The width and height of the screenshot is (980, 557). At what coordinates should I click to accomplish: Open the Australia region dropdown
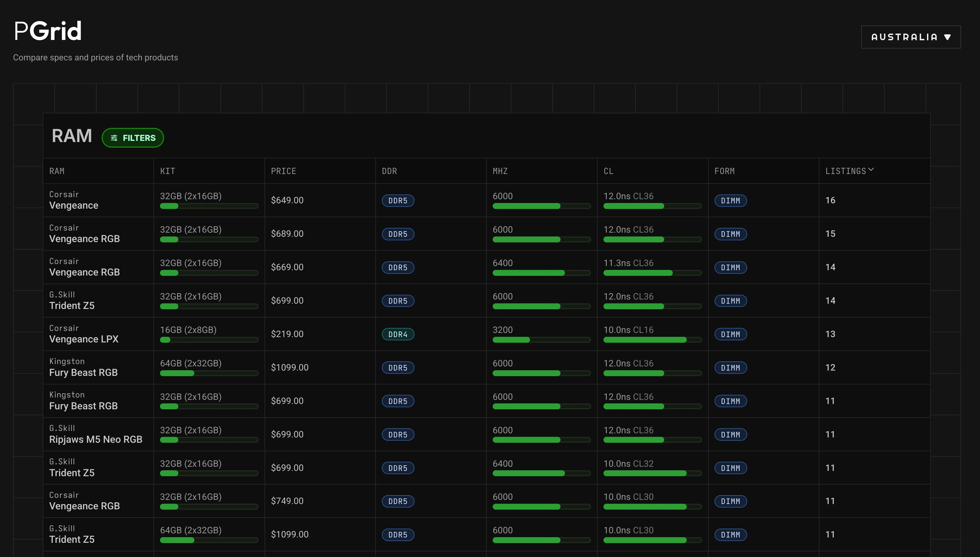pyautogui.click(x=910, y=37)
